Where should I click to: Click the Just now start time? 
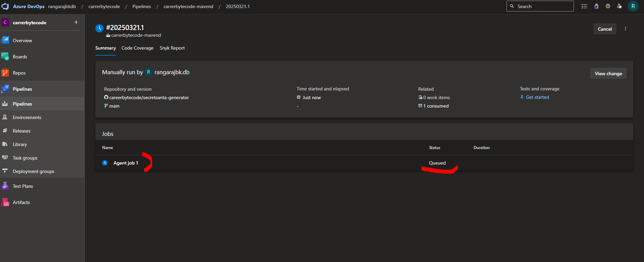(x=312, y=97)
